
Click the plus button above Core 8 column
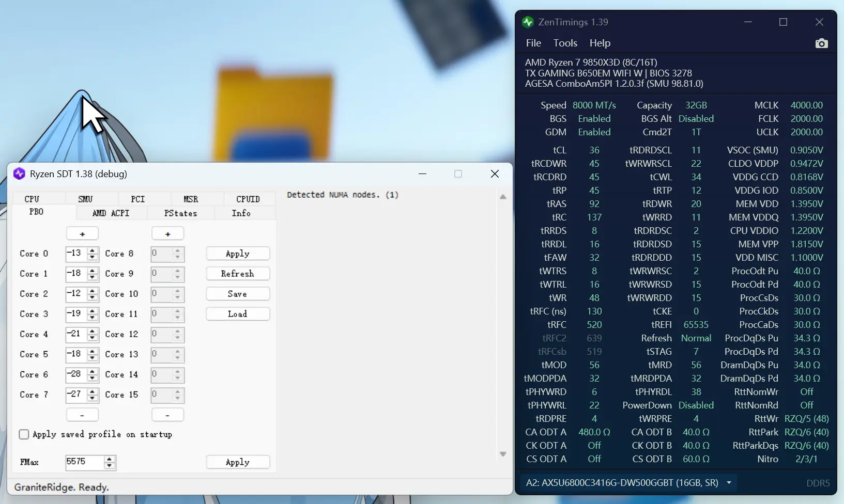167,234
